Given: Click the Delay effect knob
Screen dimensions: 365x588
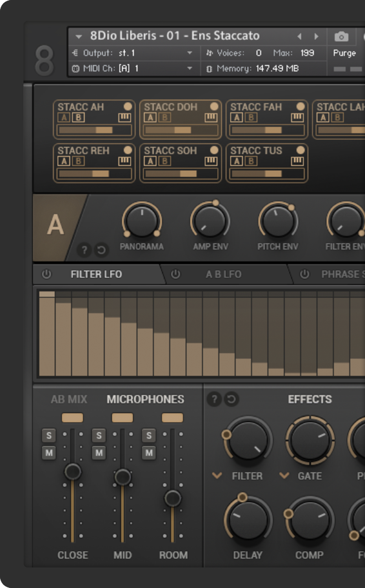Looking at the screenshot, I should [248, 520].
